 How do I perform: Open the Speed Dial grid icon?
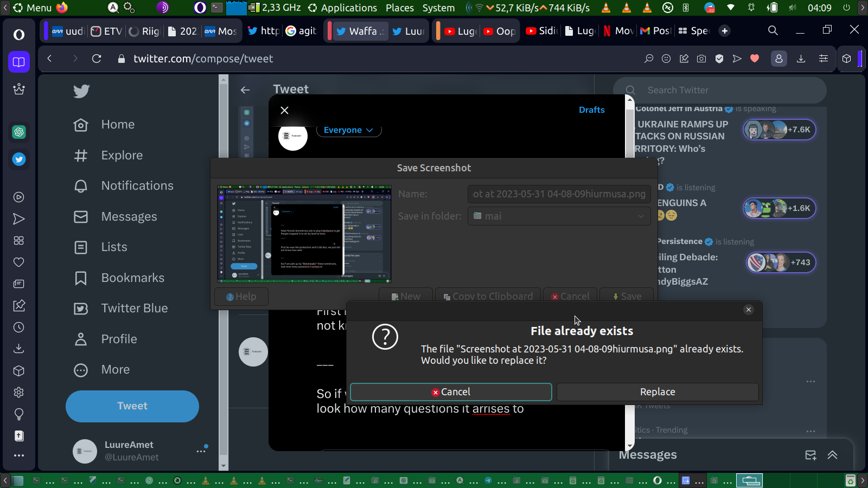click(x=19, y=240)
